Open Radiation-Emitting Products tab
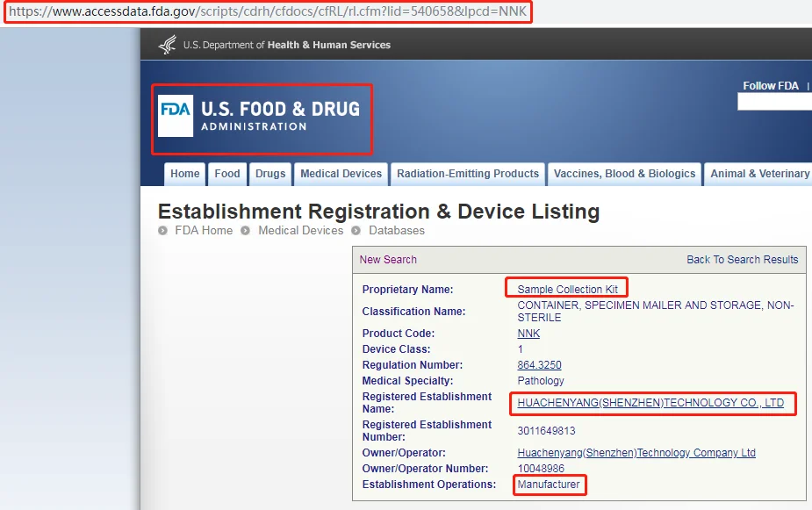Viewport: 812px width, 510px height. click(x=468, y=174)
